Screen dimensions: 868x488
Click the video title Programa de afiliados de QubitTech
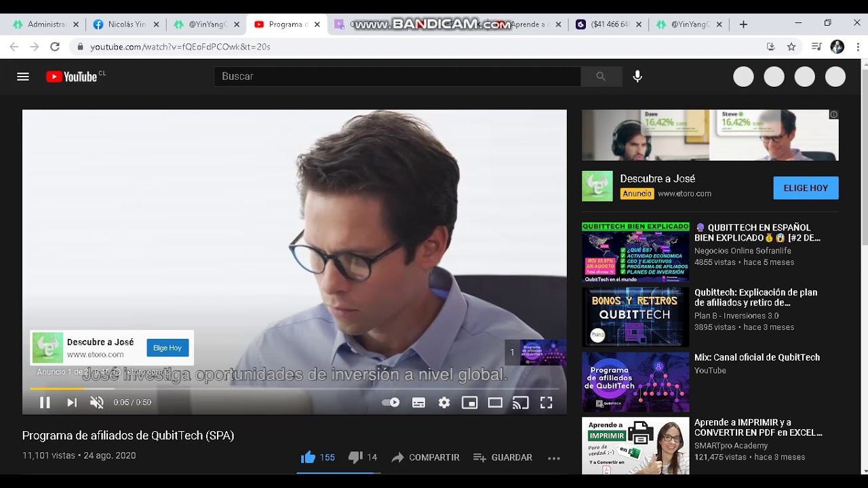pyautogui.click(x=128, y=436)
